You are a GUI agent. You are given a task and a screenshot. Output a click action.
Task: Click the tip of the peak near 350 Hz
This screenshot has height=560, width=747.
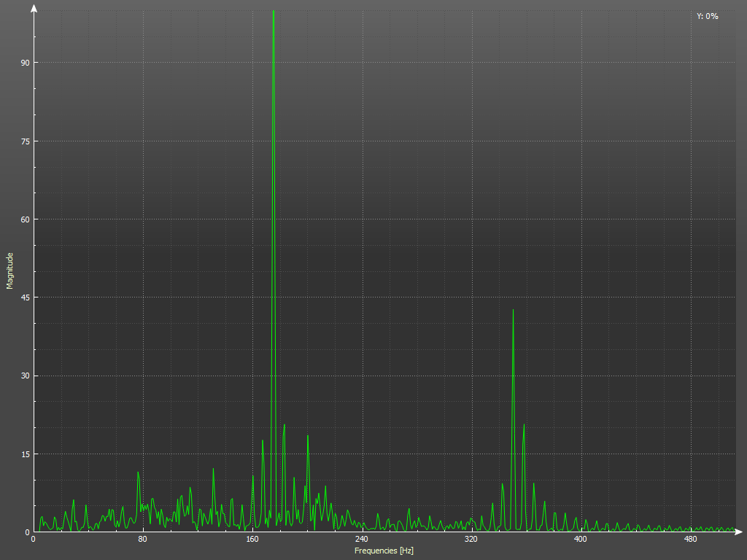[x=513, y=310]
